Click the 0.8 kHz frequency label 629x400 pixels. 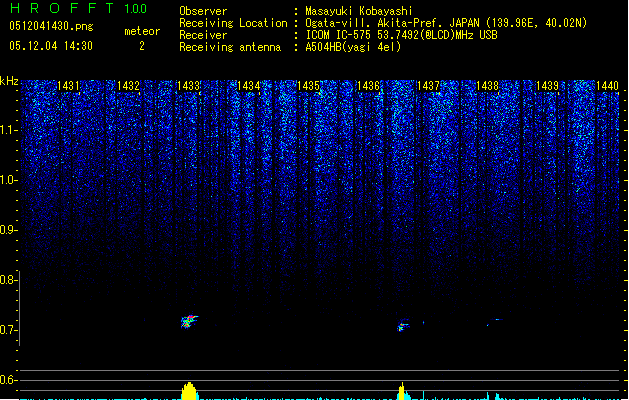pos(8,280)
